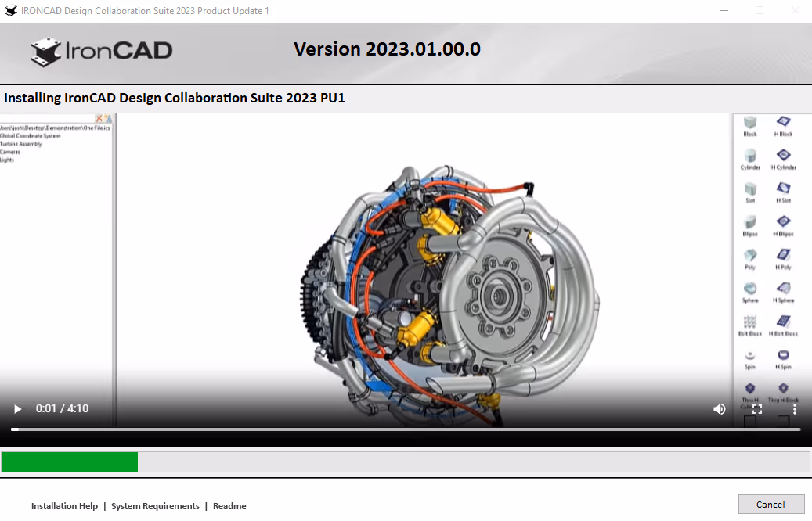Image resolution: width=812 pixels, height=521 pixels.
Task: Click the turbine engine 3D model
Action: tap(449, 295)
